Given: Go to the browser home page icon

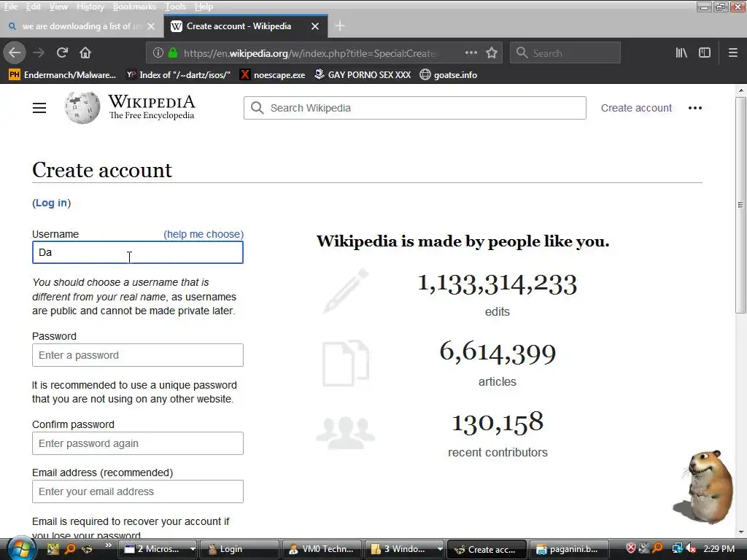Looking at the screenshot, I should pos(85,52).
